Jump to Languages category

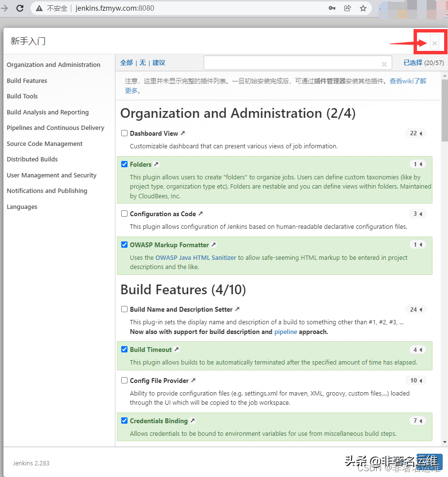click(x=22, y=207)
